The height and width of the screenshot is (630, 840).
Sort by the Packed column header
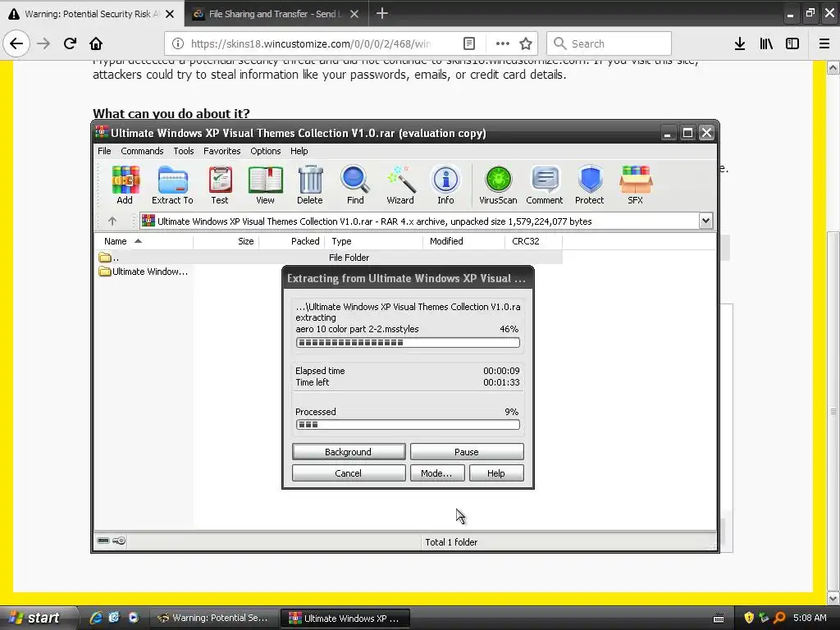click(x=292, y=242)
